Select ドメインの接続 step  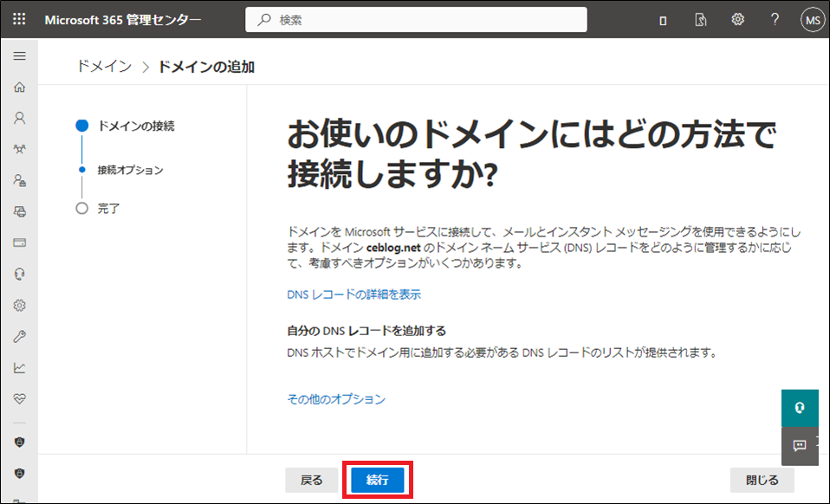[136, 126]
